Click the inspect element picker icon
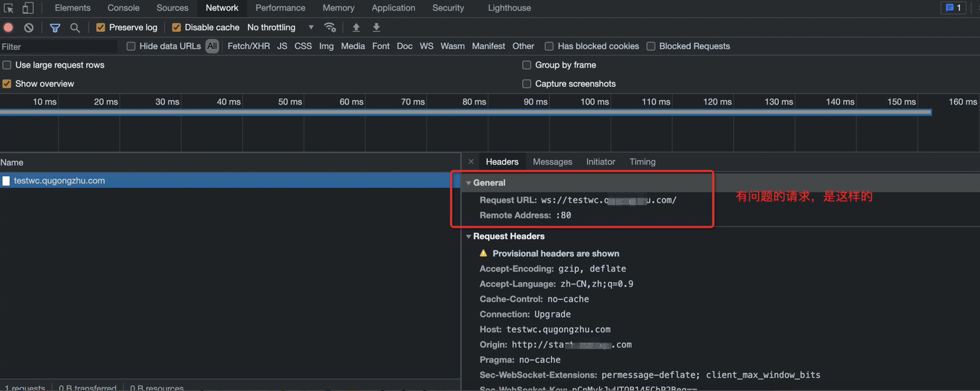Screen dimensions: 980x391 click(8, 8)
